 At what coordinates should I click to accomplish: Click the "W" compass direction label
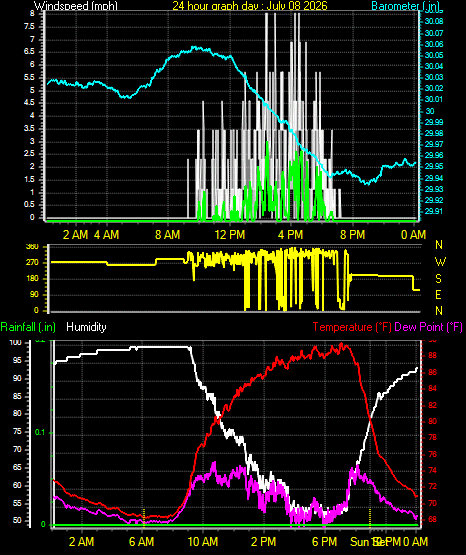click(440, 262)
